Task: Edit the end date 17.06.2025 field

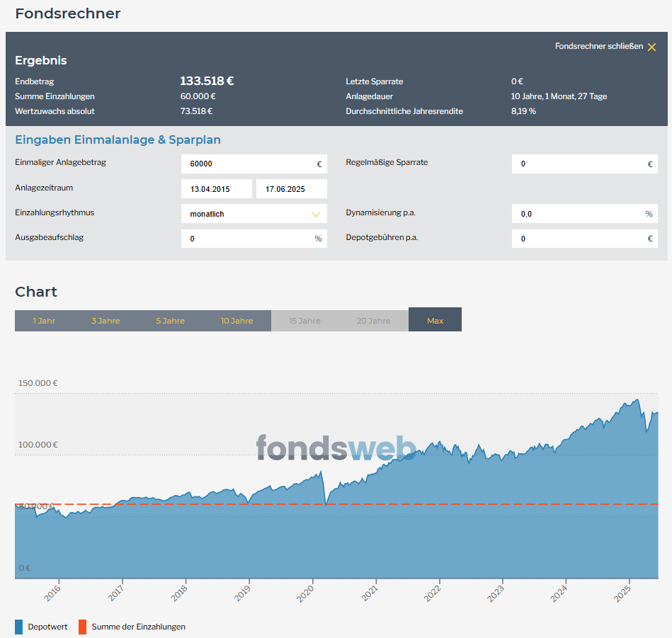Action: point(291,189)
